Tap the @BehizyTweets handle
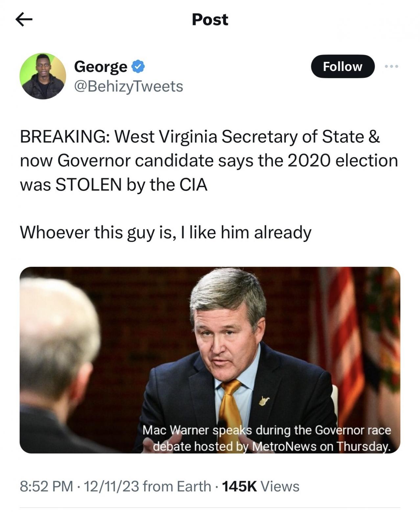 coord(128,86)
